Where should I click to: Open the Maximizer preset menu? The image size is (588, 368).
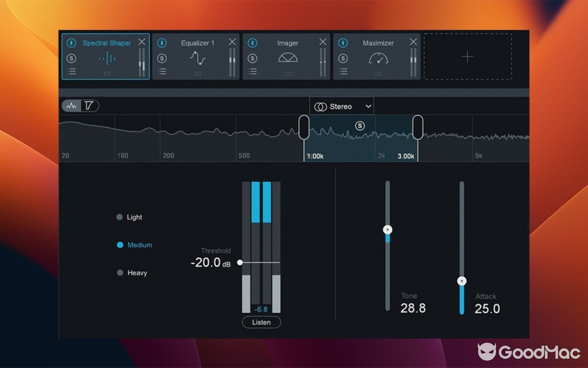[x=343, y=71]
